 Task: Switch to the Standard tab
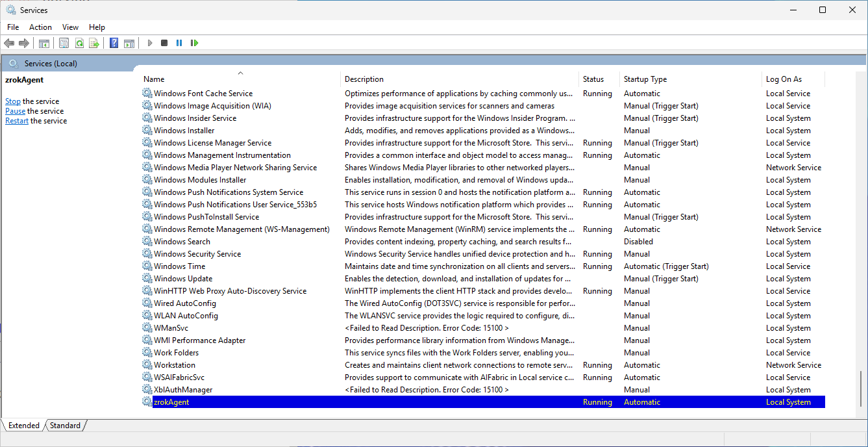[65, 426]
